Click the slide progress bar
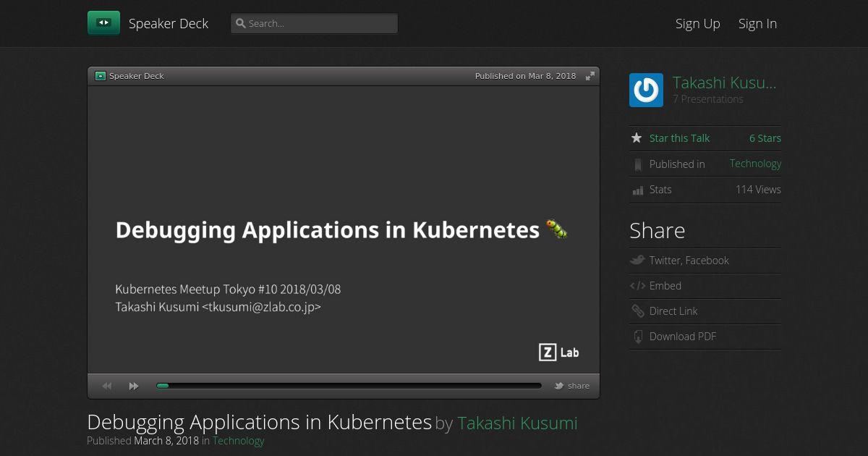This screenshot has height=456, width=868. pyautogui.click(x=349, y=386)
